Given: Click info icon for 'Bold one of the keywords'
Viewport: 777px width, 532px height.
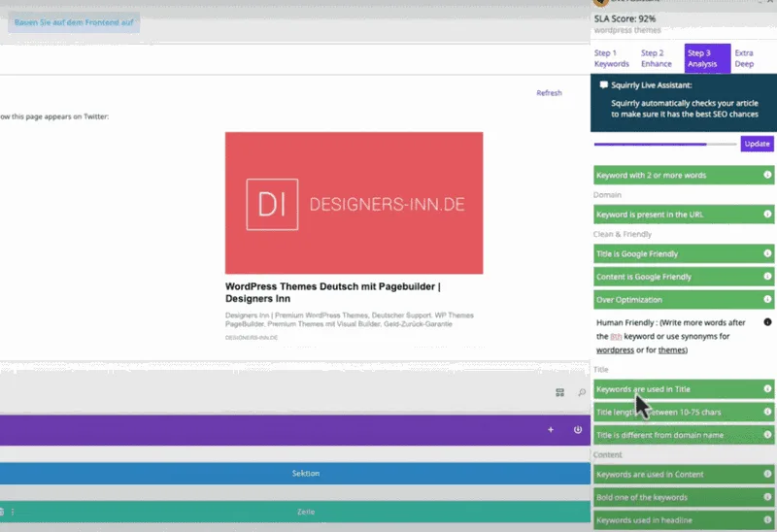Looking at the screenshot, I should tap(767, 497).
